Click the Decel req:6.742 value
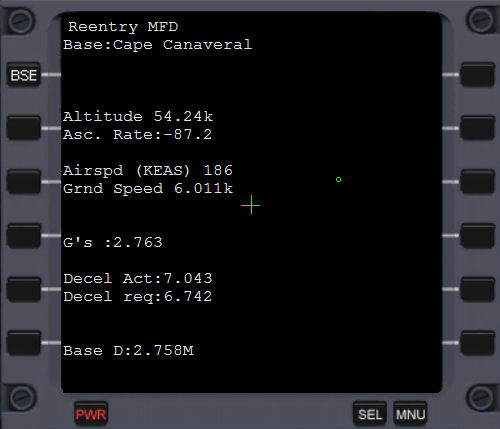Image resolution: width=500 pixels, height=429 pixels. [x=138, y=297]
